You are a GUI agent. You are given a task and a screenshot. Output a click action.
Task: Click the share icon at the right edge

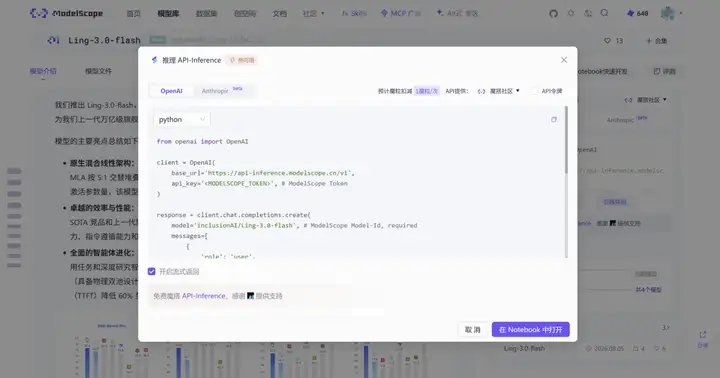(703, 335)
